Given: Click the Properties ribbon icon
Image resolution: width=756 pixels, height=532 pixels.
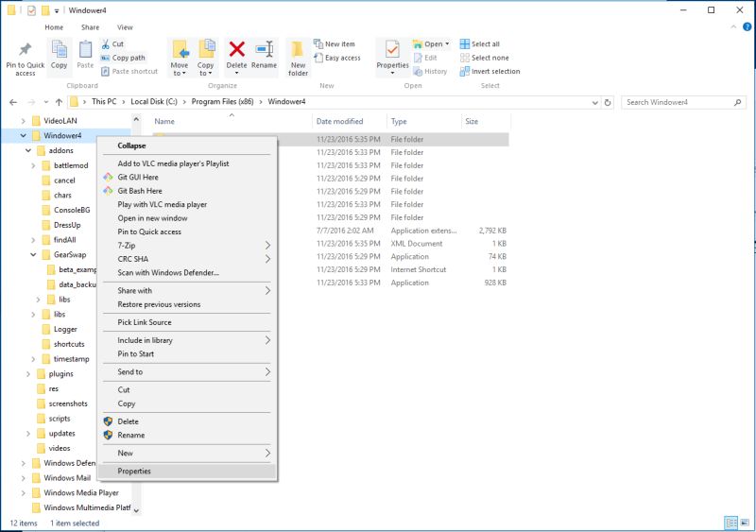Looking at the screenshot, I should click(392, 50).
